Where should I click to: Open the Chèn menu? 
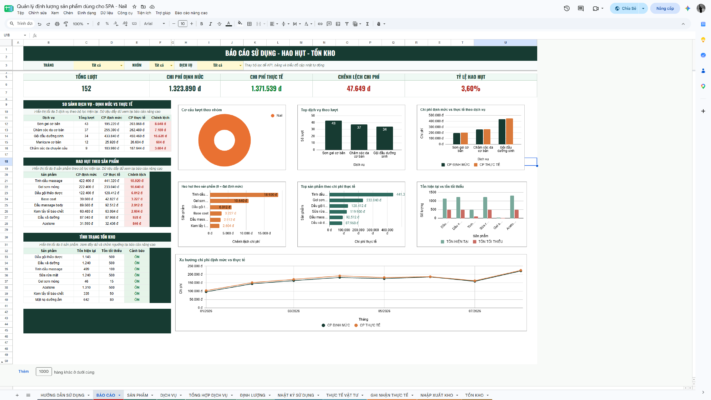tap(68, 13)
